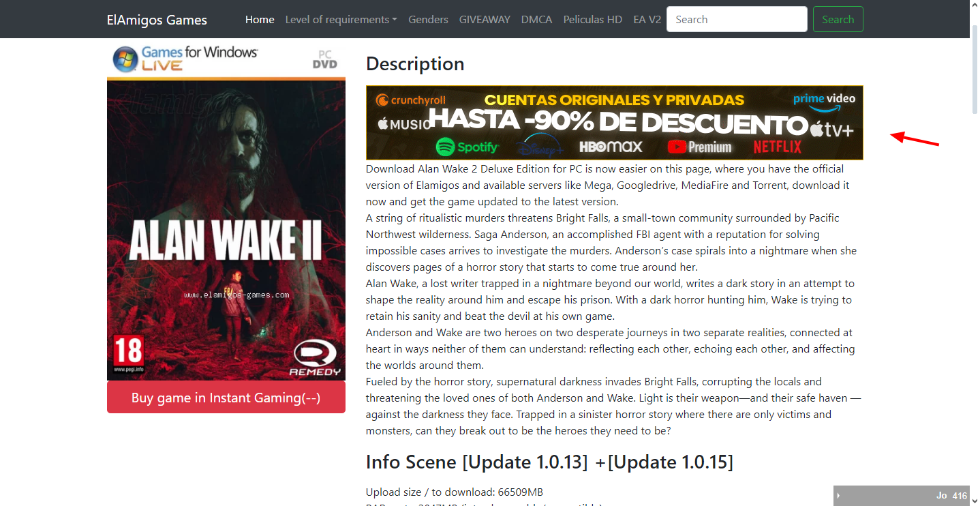Click the Remedy logo on the cover

[x=315, y=359]
